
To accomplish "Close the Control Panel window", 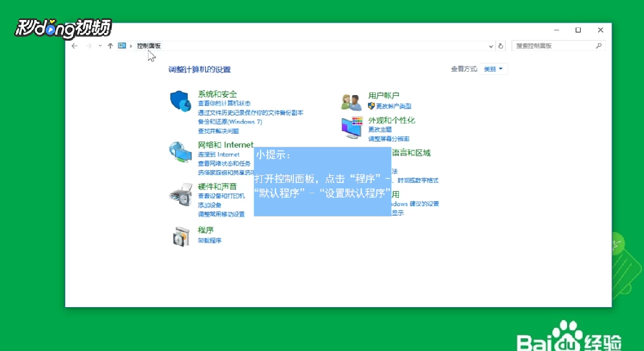I will (601, 30).
